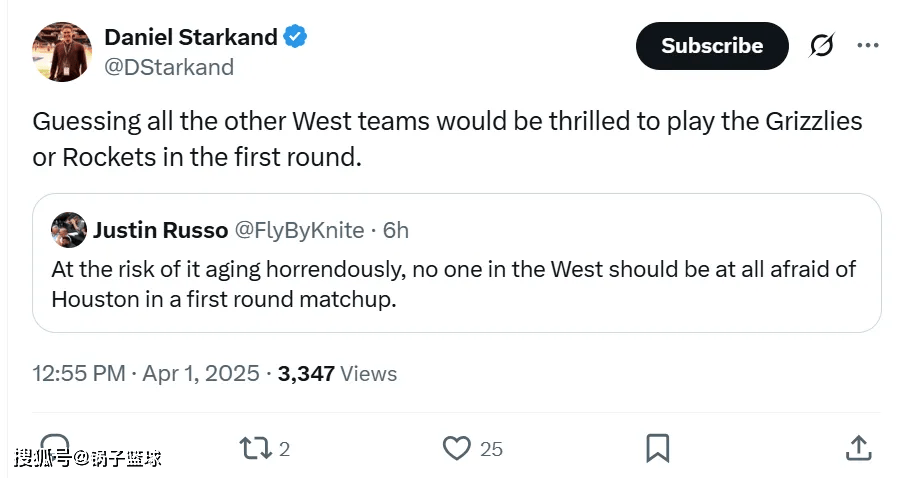904x478 pixels.
Task: Click the Subscribe button
Action: click(x=711, y=46)
